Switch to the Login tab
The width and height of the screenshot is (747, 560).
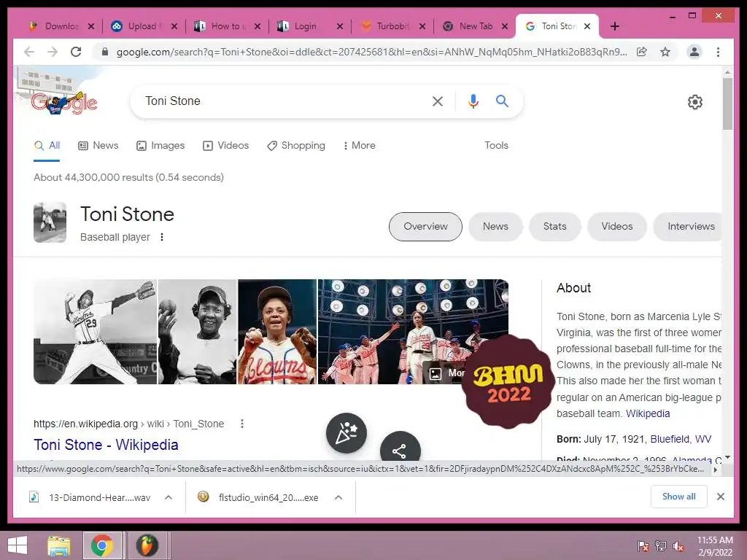click(x=309, y=26)
